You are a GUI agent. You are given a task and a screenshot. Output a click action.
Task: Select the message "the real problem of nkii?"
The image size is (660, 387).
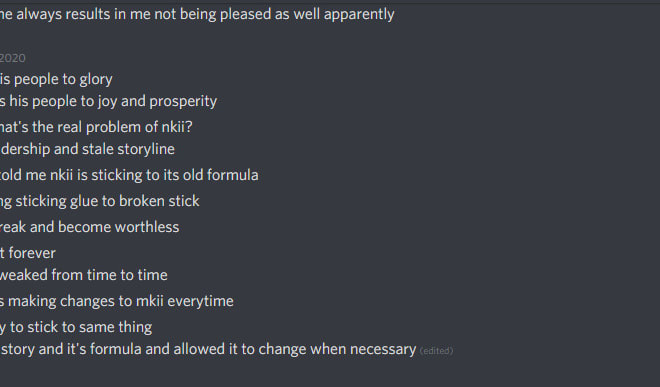(x=96, y=127)
